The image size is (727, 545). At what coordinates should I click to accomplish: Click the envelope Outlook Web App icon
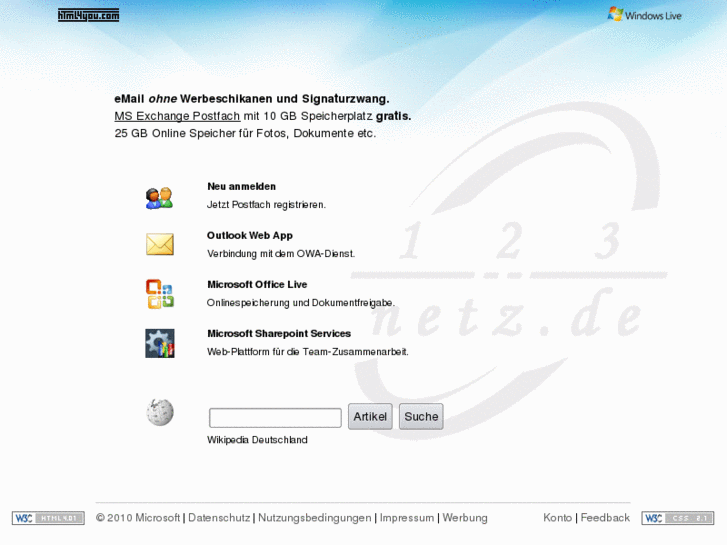pyautogui.click(x=160, y=244)
